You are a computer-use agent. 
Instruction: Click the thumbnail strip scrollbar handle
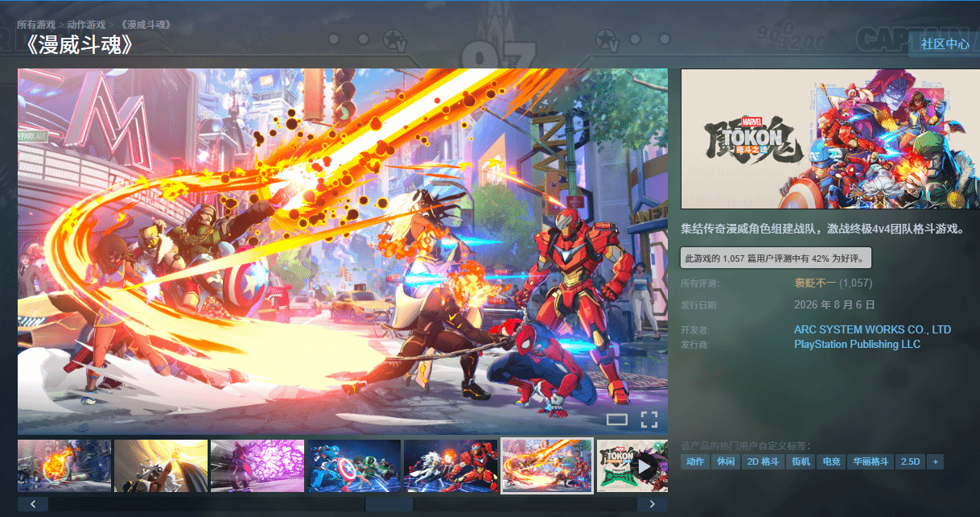pyautogui.click(x=389, y=504)
